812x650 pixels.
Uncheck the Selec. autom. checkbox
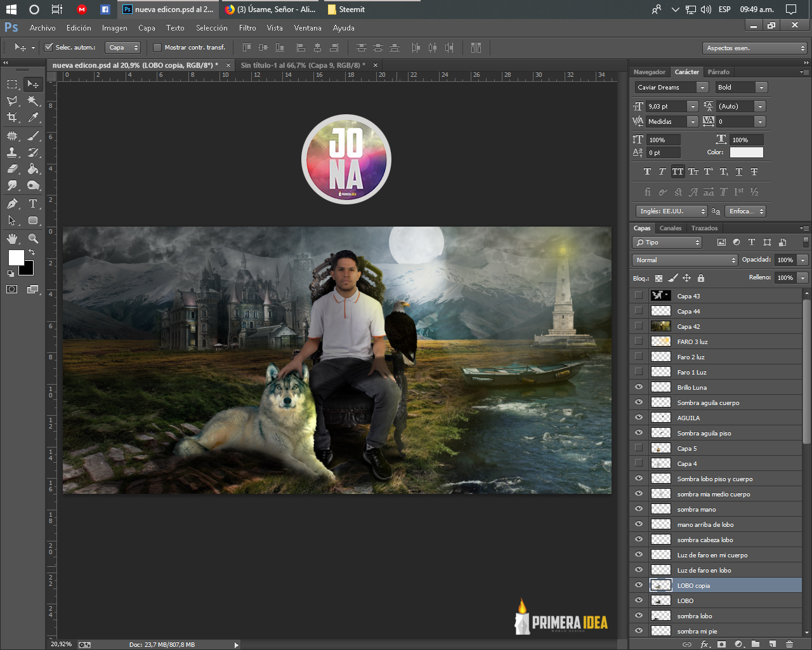pyautogui.click(x=49, y=48)
